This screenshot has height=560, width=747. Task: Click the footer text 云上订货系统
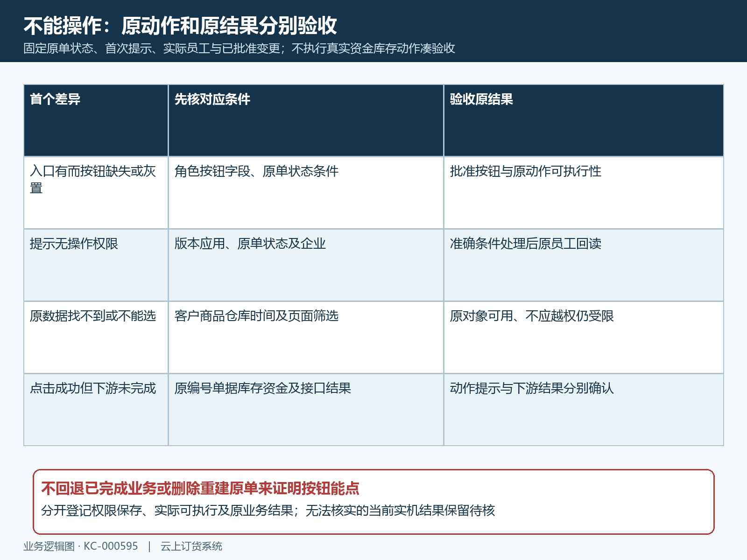[x=191, y=546]
